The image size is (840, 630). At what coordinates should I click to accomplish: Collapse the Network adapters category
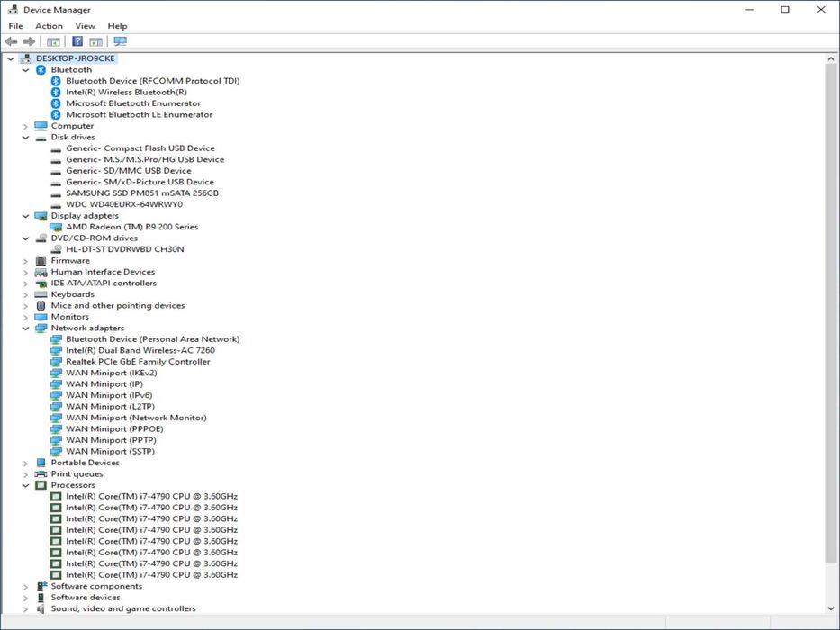point(25,328)
